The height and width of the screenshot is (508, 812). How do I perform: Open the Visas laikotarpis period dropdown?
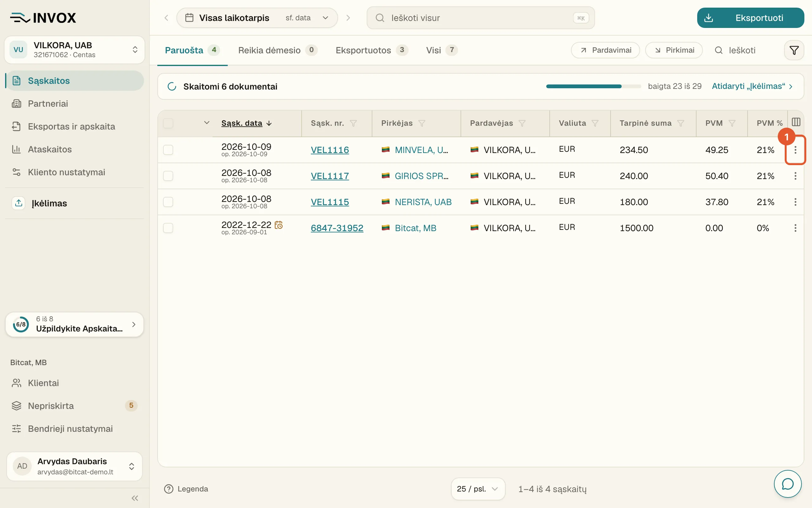tap(257, 18)
